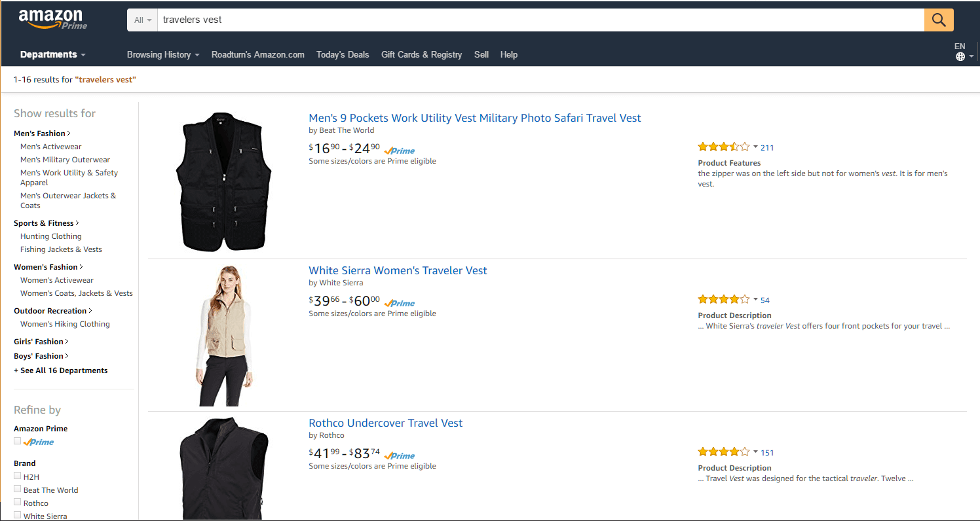Open the Departments menu
The image size is (980, 521).
coord(52,55)
